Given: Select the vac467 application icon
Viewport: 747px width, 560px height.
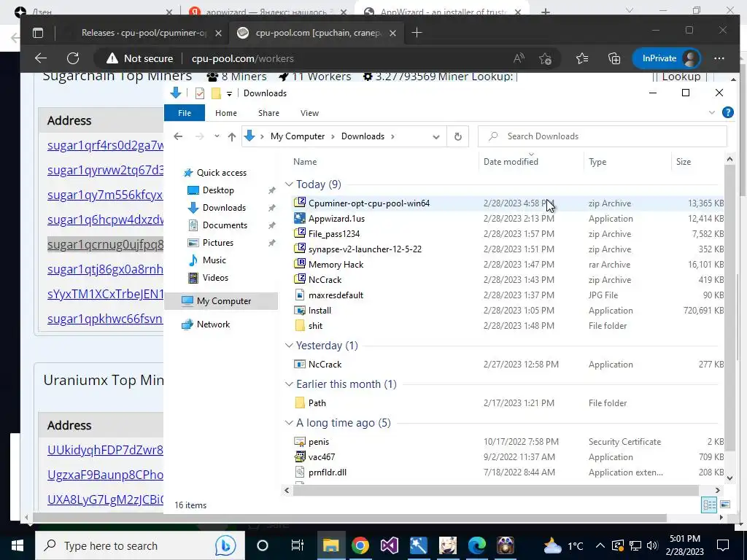Looking at the screenshot, I should [x=300, y=456].
